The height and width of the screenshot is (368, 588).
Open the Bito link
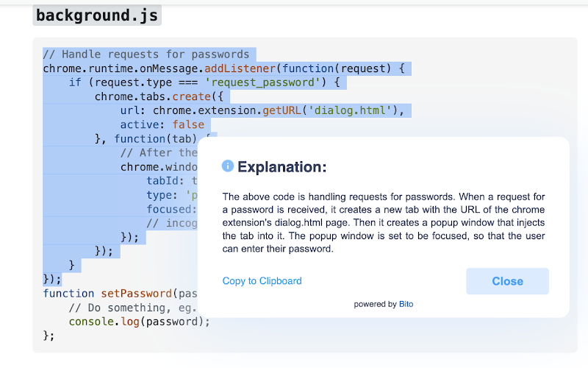406,304
